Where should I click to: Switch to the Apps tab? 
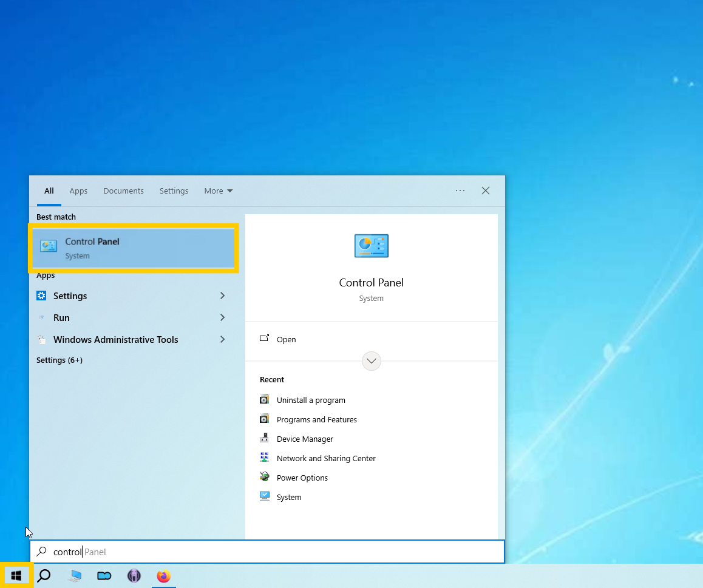78,191
